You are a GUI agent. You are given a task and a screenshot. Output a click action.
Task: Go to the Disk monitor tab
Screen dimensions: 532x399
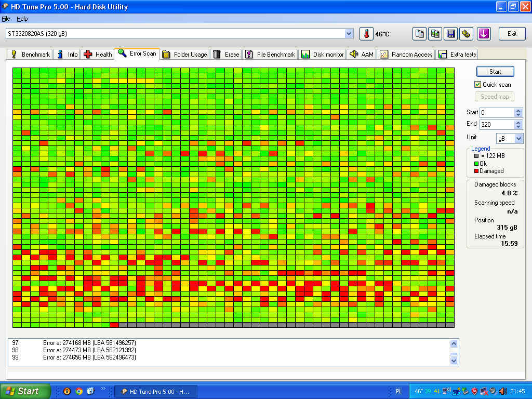click(322, 54)
